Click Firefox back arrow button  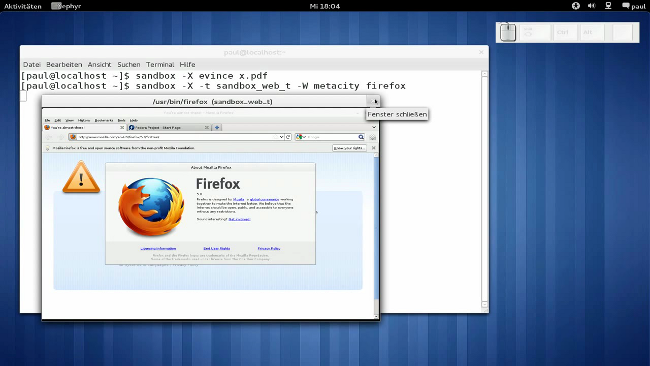pyautogui.click(x=49, y=137)
